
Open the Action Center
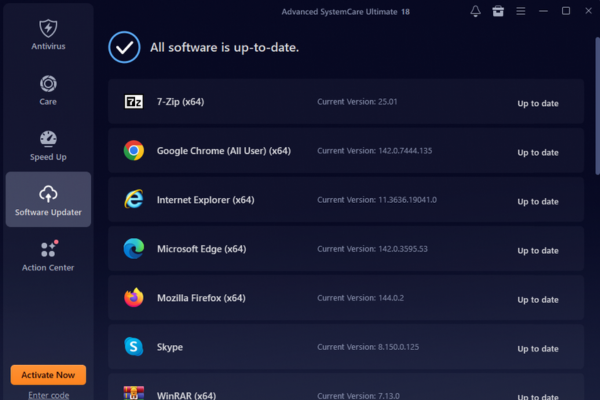point(48,256)
